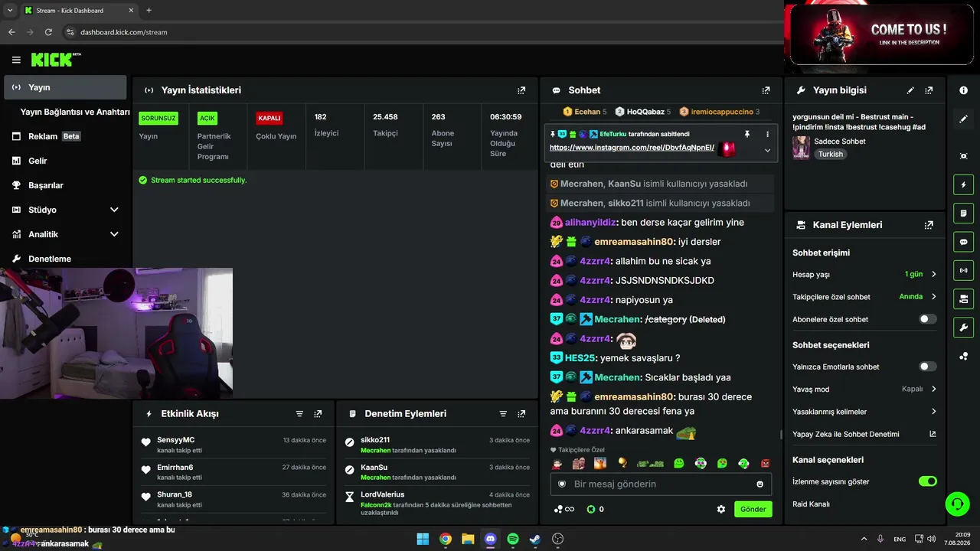Open the emoji picker in message box
Image resolution: width=980 pixels, height=551 pixels.
click(x=759, y=484)
